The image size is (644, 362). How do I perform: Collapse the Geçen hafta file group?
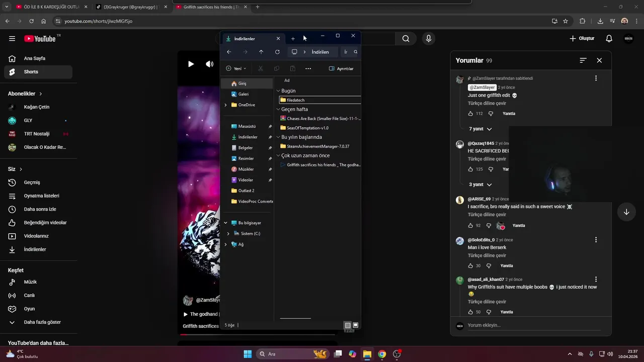[278, 109]
